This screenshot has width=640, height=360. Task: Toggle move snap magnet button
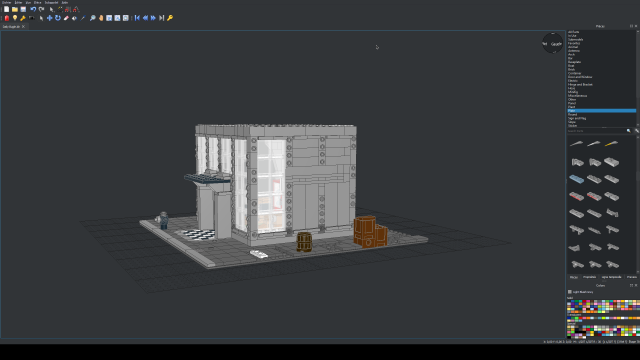(68, 9)
